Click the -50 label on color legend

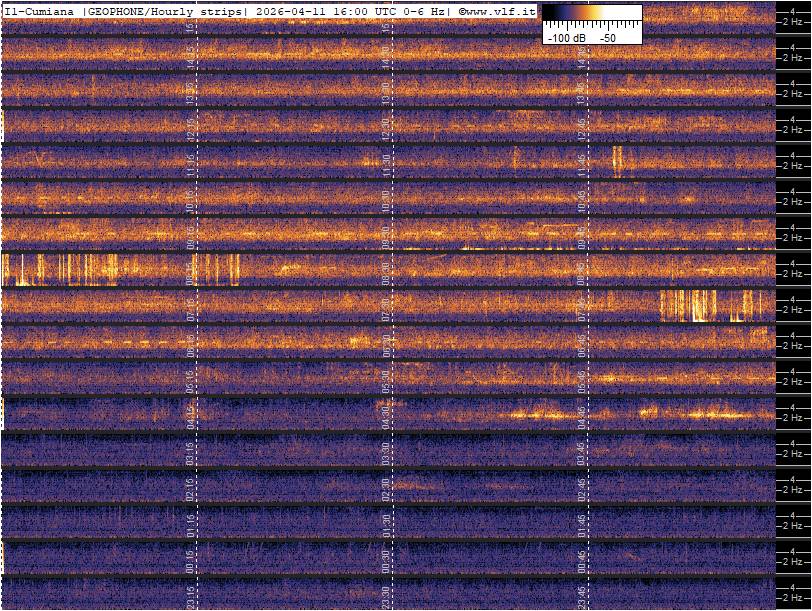click(x=607, y=37)
